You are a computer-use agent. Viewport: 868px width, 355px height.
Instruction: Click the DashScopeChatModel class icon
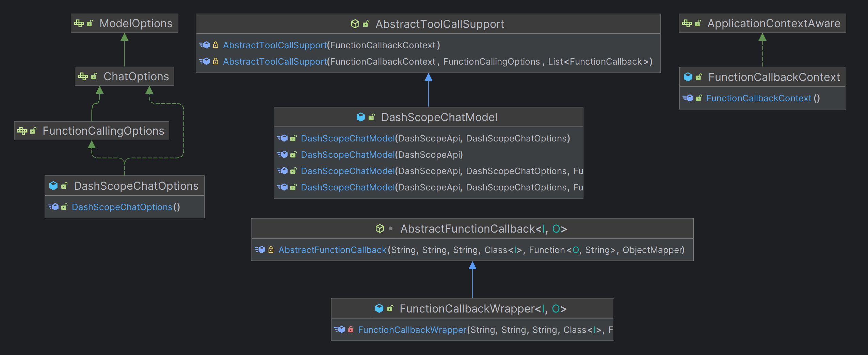tap(361, 117)
